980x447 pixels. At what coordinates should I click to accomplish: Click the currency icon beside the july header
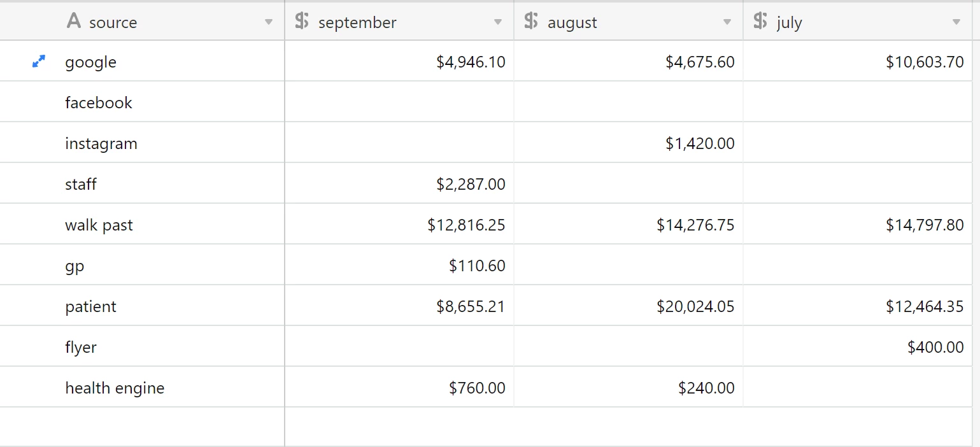pyautogui.click(x=760, y=22)
